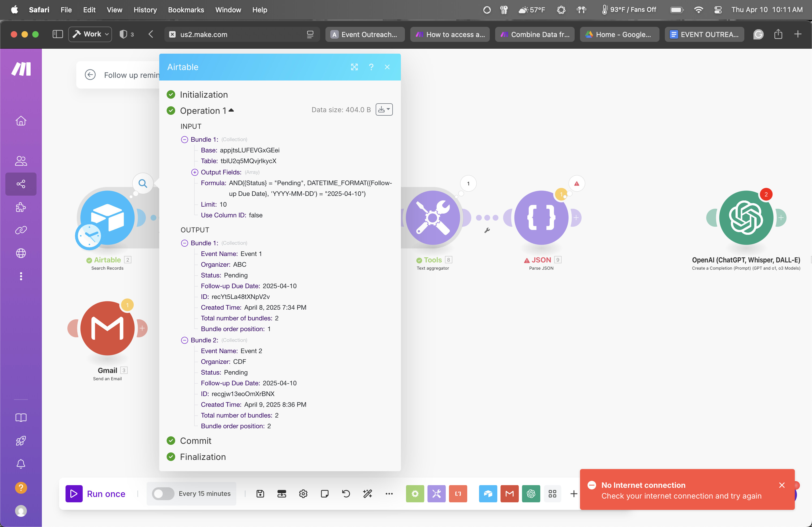The width and height of the screenshot is (812, 527).
Task: Open Scenarios share icon in left sidebar
Action: click(x=21, y=184)
